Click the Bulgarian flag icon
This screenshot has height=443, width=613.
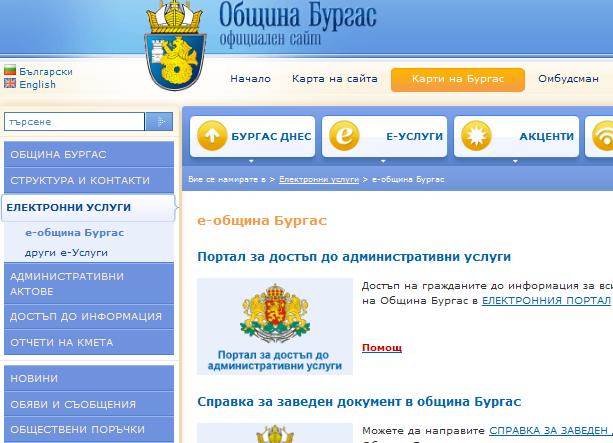pyautogui.click(x=10, y=70)
